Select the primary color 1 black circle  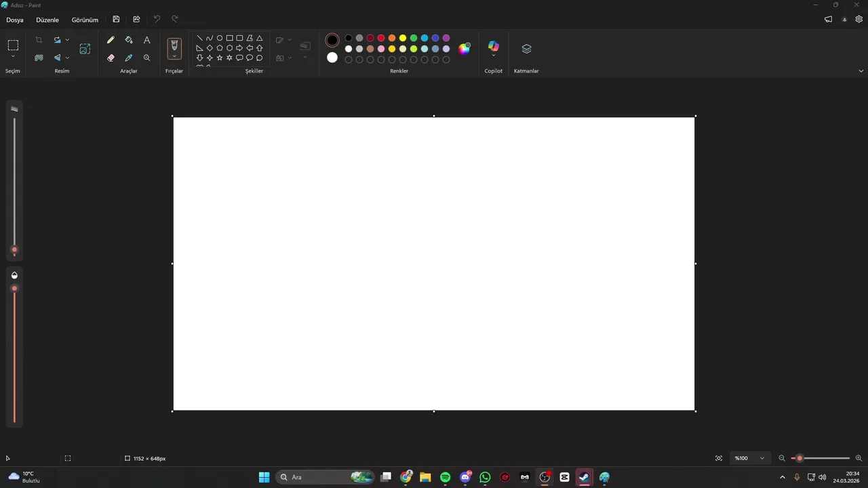click(332, 40)
